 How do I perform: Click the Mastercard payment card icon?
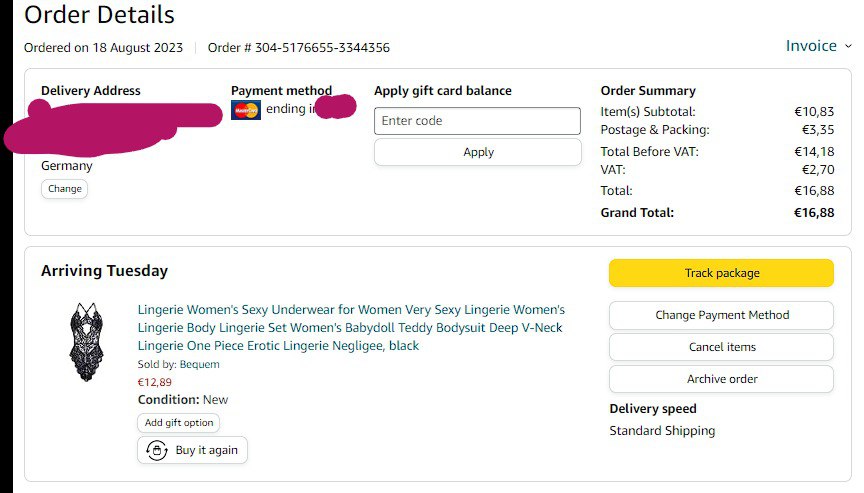click(x=245, y=110)
